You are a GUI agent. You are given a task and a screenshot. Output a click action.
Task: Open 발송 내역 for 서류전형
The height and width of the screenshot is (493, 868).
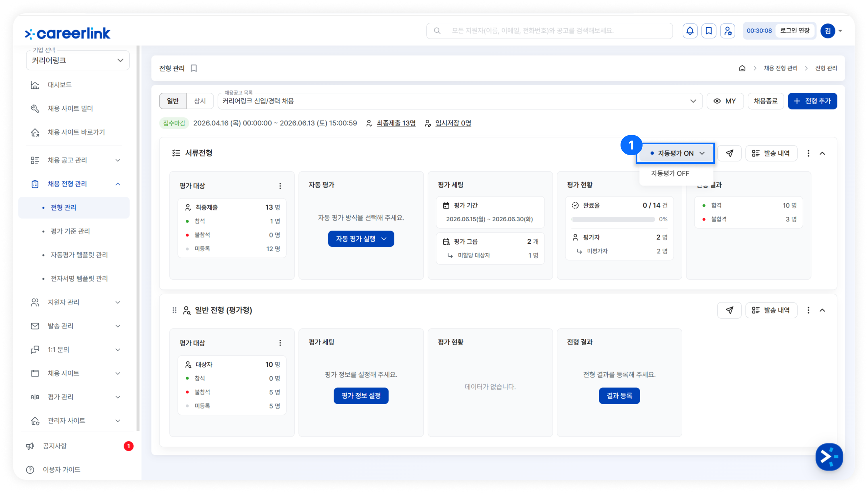tap(771, 153)
